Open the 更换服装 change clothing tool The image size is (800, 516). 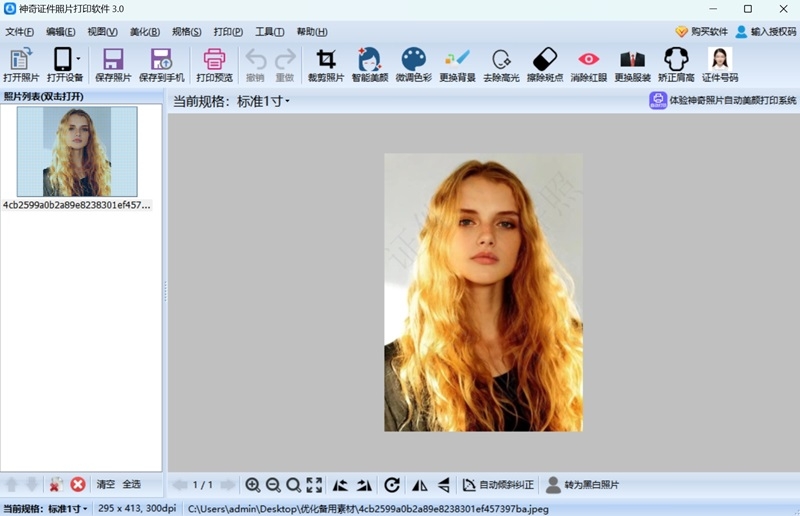632,60
